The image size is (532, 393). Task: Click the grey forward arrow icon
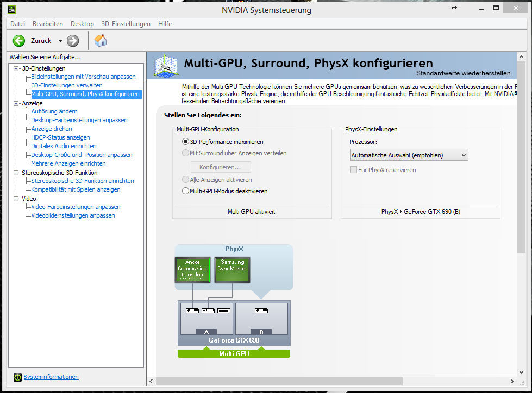point(73,41)
